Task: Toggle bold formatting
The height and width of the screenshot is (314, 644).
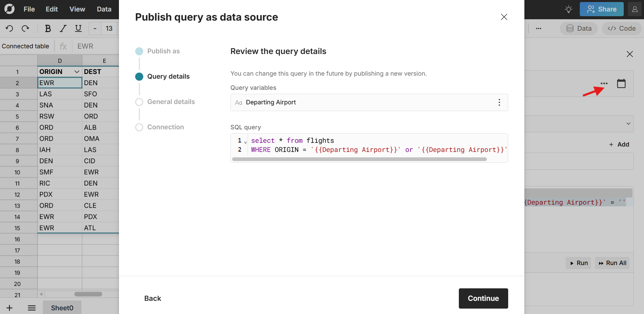Action: pyautogui.click(x=48, y=28)
